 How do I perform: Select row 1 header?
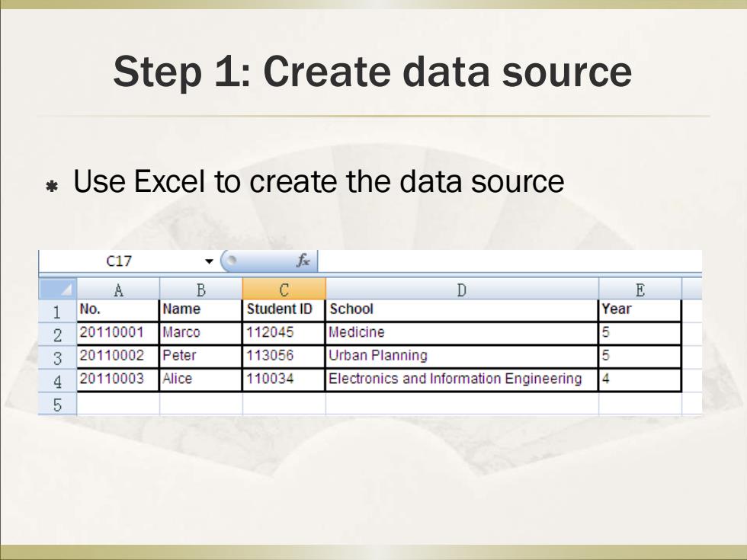(x=58, y=311)
